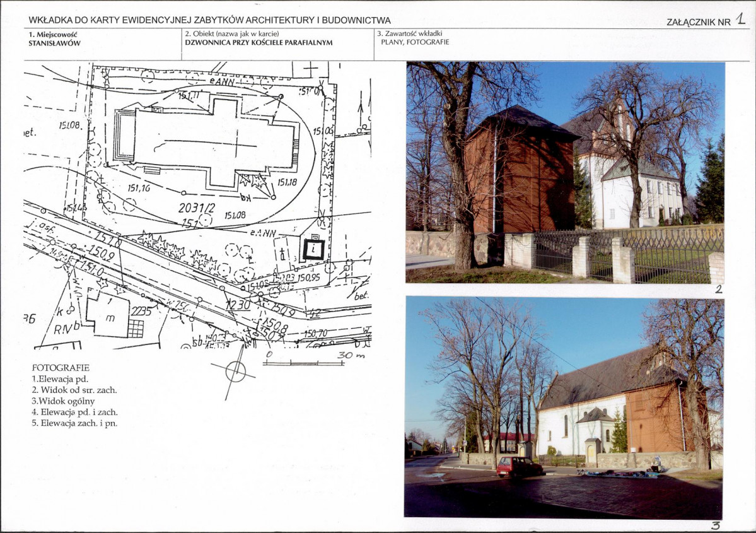Click the handwritten attachment number after 'ZAŁĄCZNIK NR'
This screenshot has height=533, width=756.
[740, 20]
